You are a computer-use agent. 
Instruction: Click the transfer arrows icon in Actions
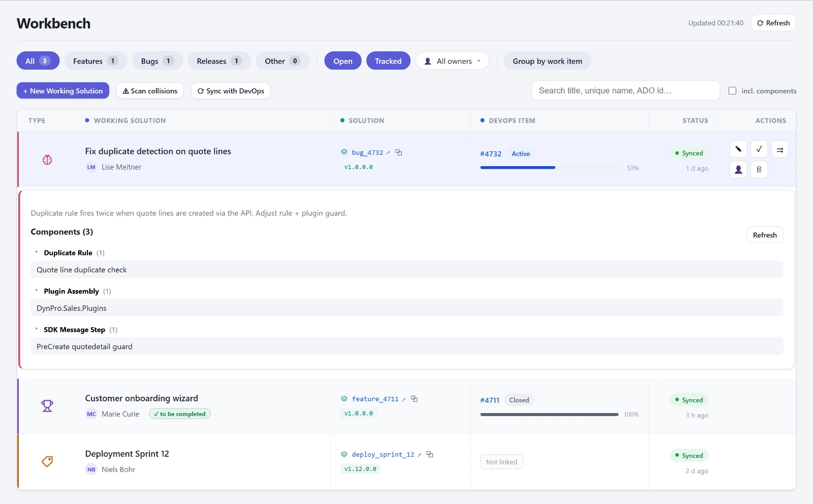[780, 149]
